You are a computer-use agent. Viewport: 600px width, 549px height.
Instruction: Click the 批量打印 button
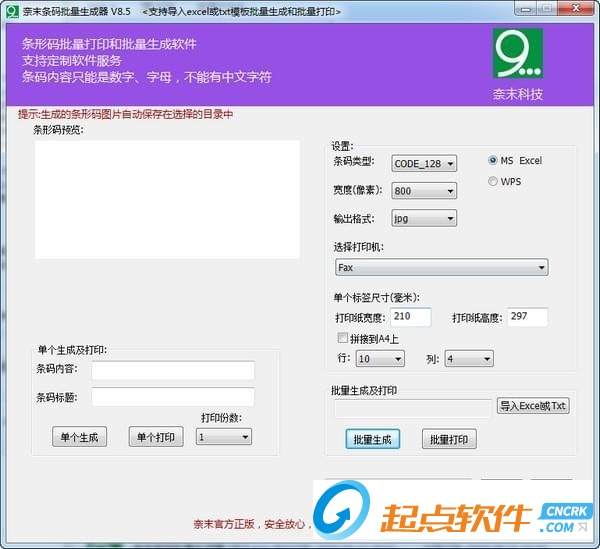tap(449, 439)
